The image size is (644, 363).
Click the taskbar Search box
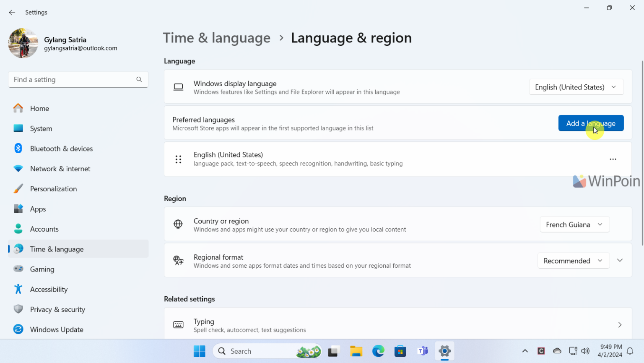[x=267, y=351]
